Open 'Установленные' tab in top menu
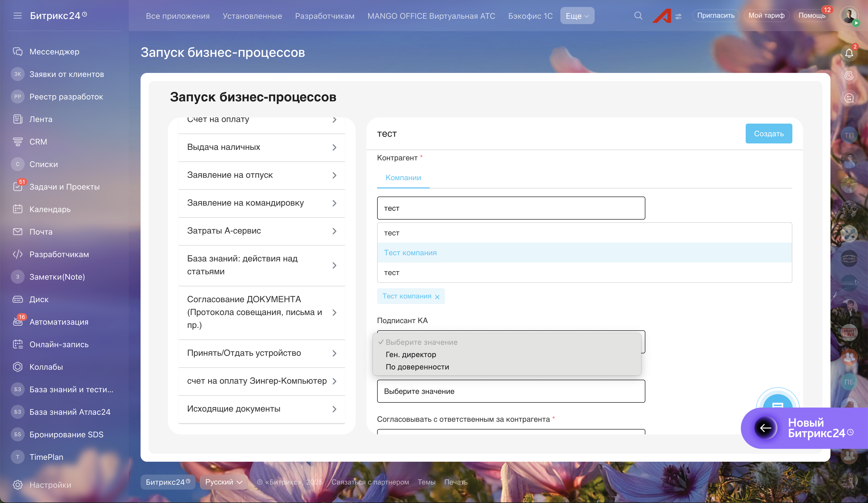868x503 pixels. tap(252, 16)
